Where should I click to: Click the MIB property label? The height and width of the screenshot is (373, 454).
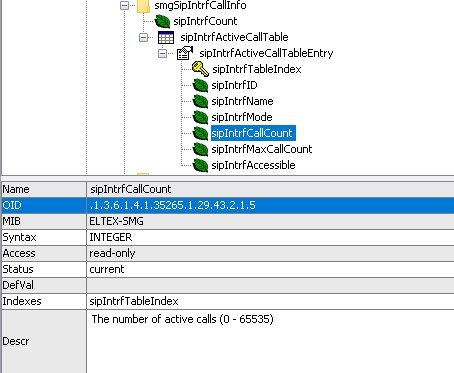[12, 221]
